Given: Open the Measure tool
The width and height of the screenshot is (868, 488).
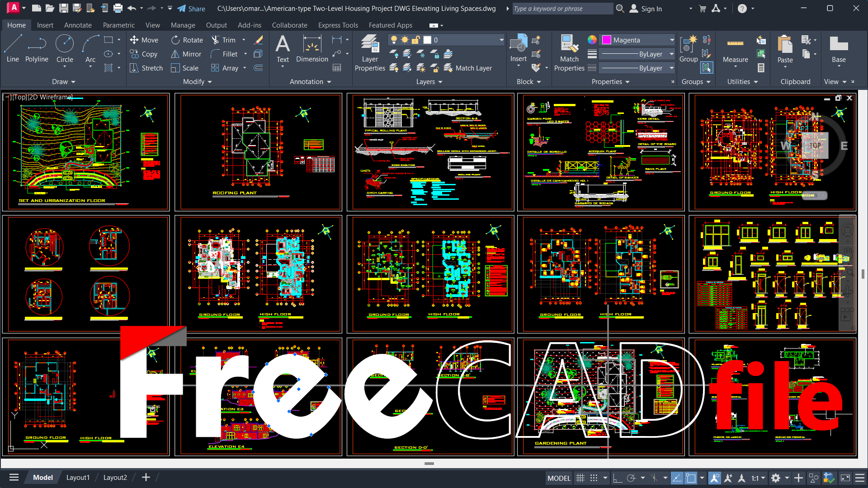Looking at the screenshot, I should [x=735, y=49].
